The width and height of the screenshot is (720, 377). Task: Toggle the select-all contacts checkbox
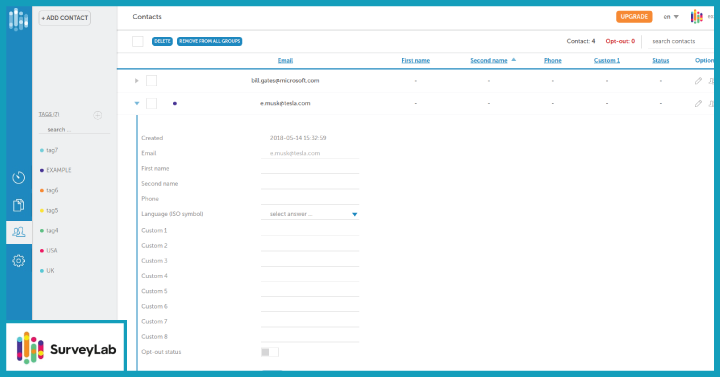click(138, 41)
